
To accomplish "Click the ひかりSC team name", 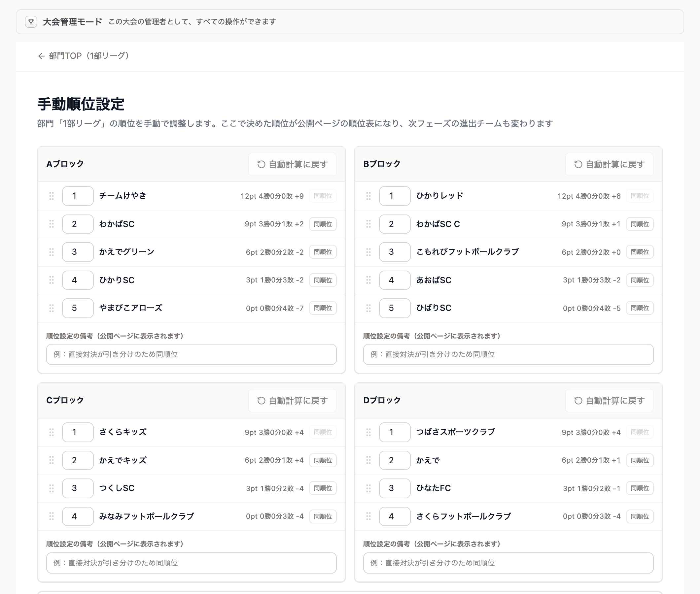I will [x=117, y=280].
